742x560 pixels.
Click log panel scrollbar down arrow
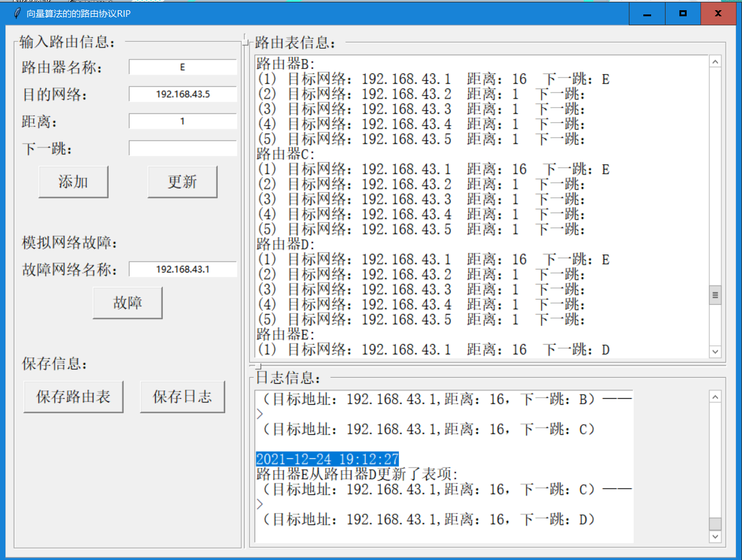[x=715, y=536]
